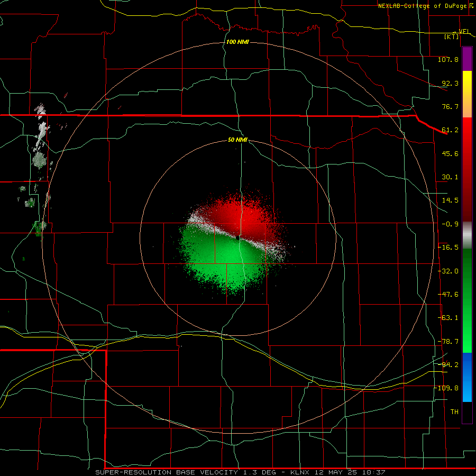The image size is (476, 476).
Task: Select the -109.8 scale value
Action: point(447,388)
